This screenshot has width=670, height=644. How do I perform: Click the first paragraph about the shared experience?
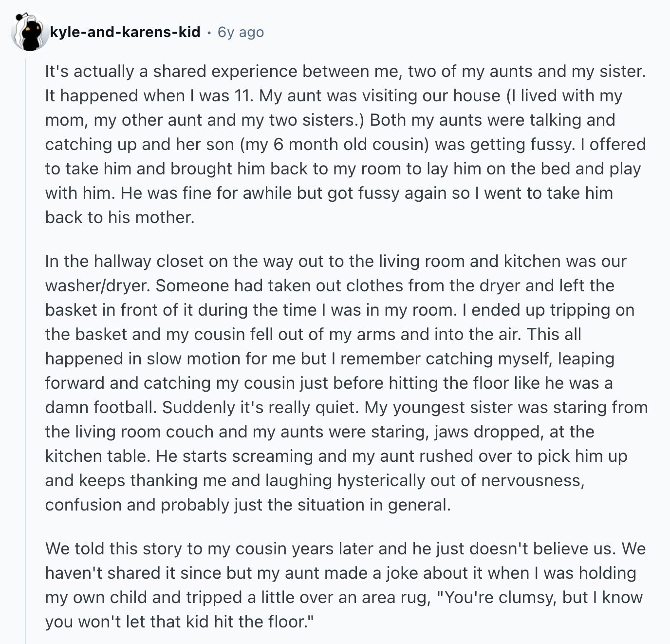346,144
